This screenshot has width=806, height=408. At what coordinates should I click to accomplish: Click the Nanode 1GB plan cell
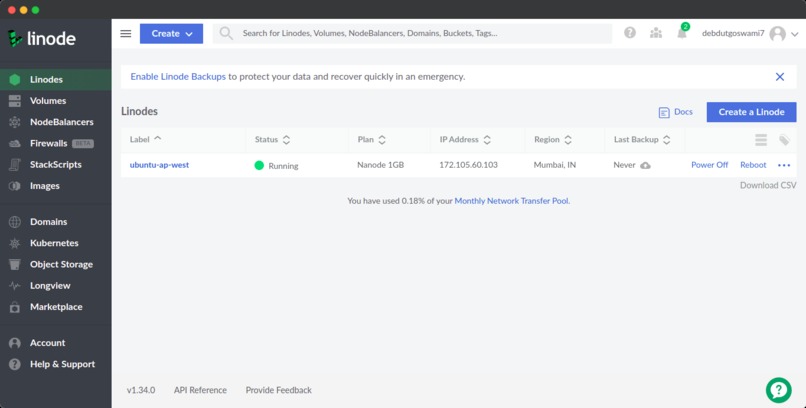(380, 165)
